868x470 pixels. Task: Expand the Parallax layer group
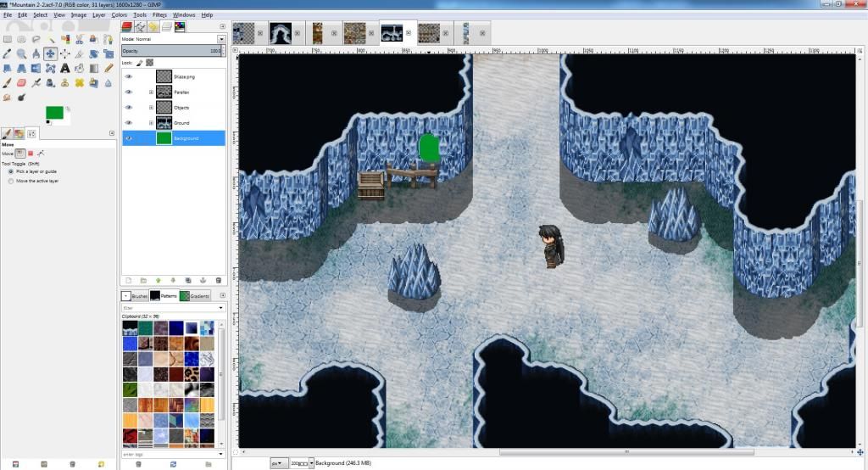(151, 92)
